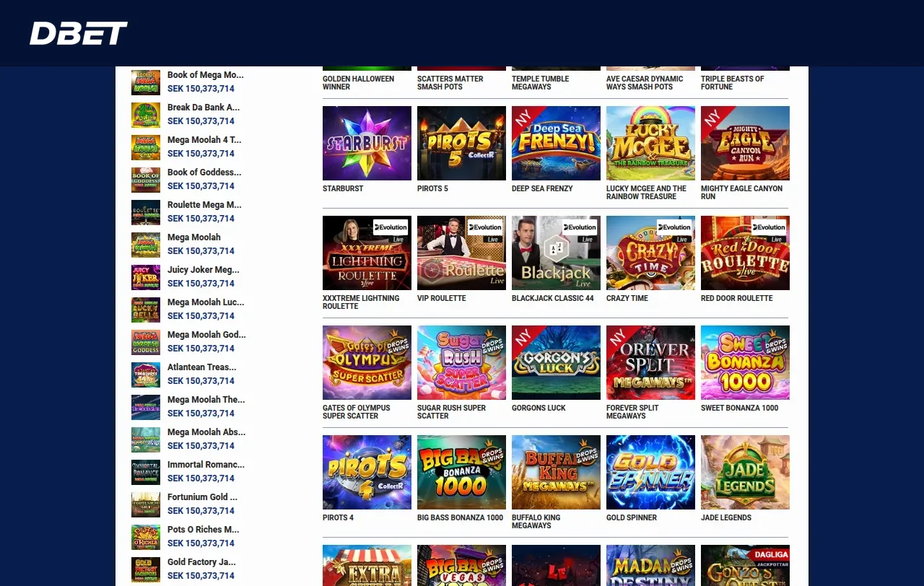The height and width of the screenshot is (586, 924).
Task: Open the Buffalo King Megaways tile
Action: coord(556,472)
